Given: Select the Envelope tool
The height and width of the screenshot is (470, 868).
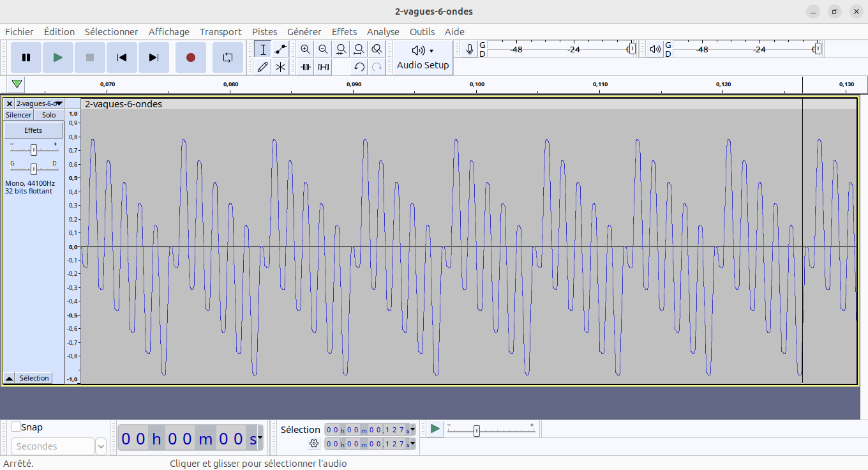Looking at the screenshot, I should point(280,49).
